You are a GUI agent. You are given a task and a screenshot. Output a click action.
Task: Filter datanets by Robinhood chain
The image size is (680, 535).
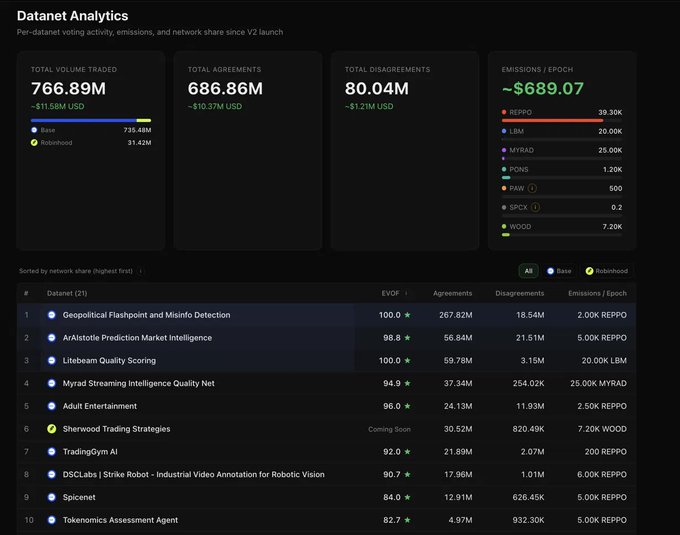(x=606, y=271)
